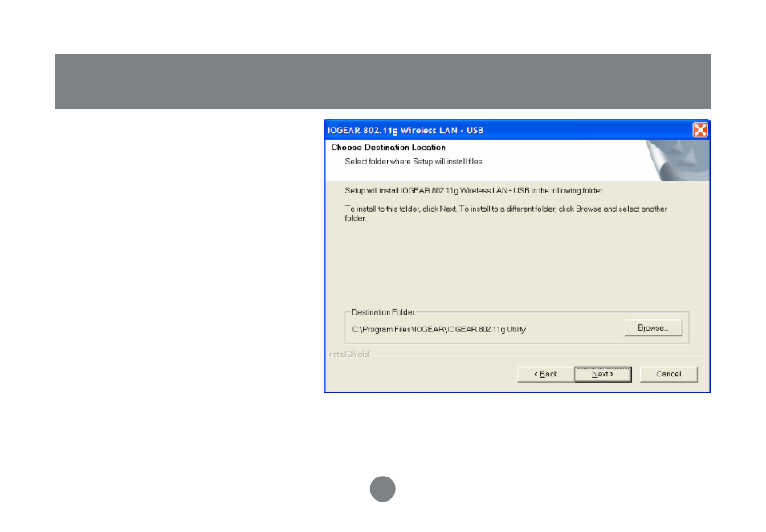
Task: Open the Browse folder dialog
Action: [653, 328]
